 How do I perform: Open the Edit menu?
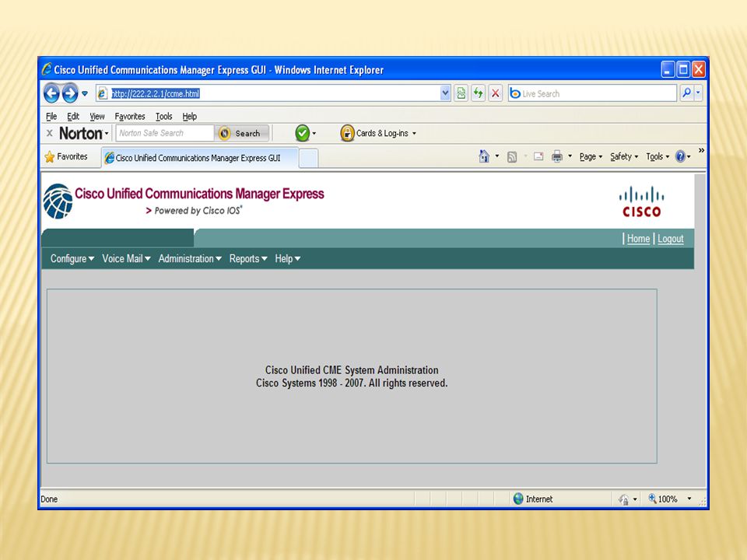point(73,116)
